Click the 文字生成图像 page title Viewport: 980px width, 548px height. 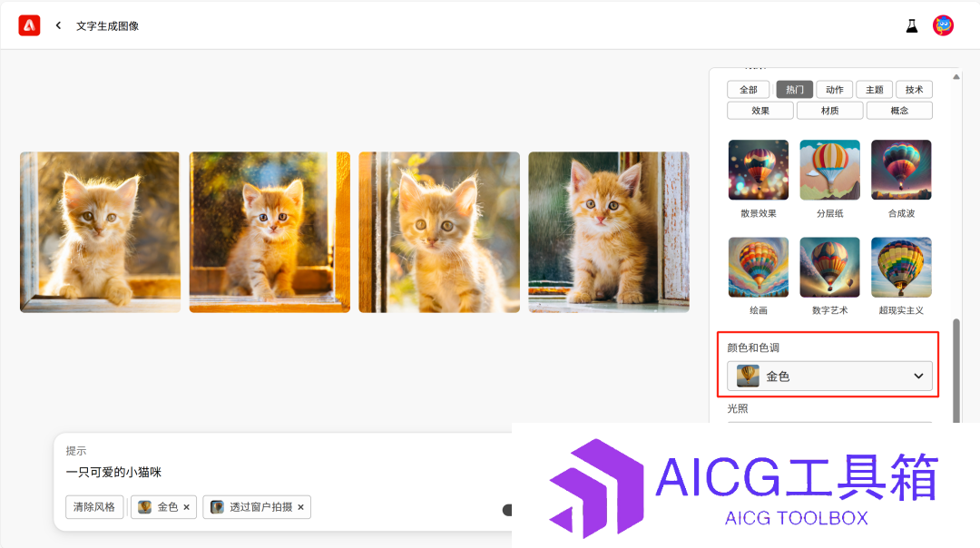click(x=107, y=26)
